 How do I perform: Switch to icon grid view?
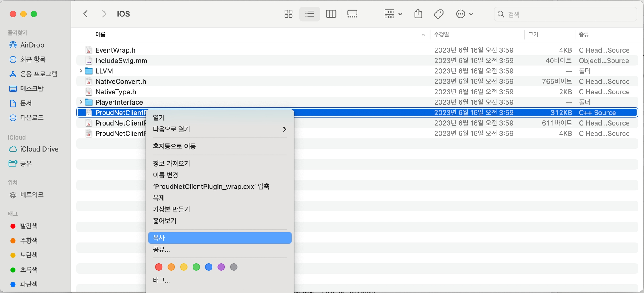click(288, 14)
